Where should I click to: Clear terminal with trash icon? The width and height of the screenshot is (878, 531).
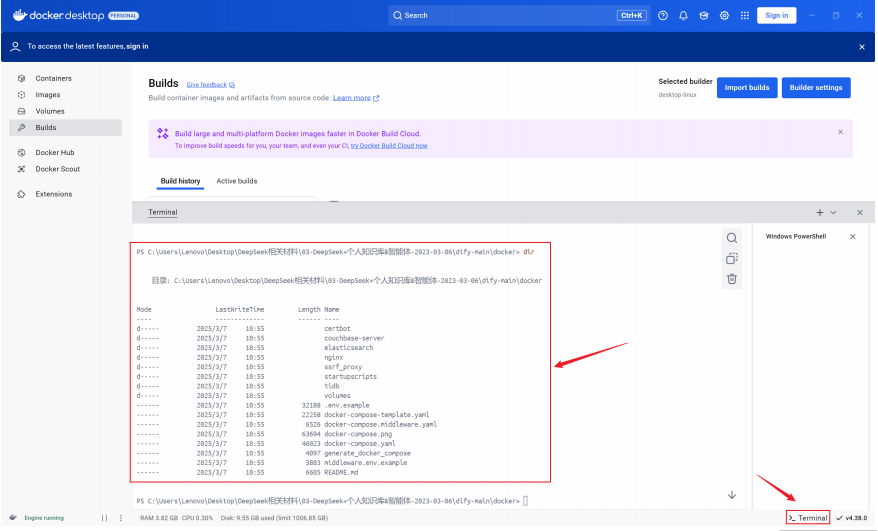tap(732, 278)
